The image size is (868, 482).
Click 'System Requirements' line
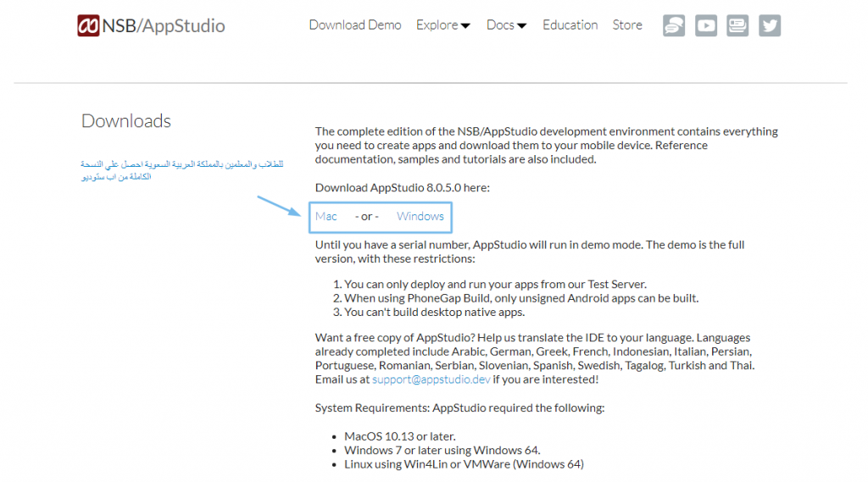459,407
